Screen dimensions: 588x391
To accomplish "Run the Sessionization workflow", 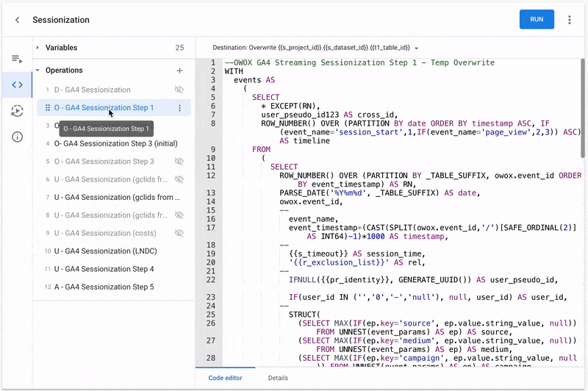I will [x=537, y=20].
